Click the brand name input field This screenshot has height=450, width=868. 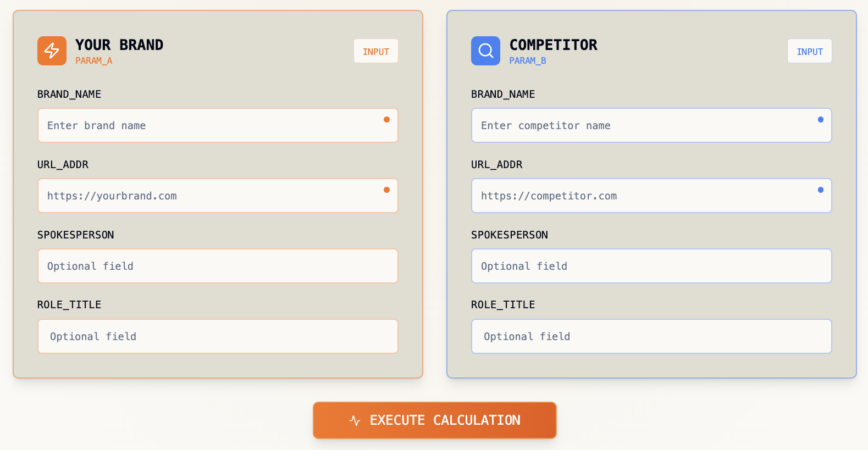[x=218, y=125]
